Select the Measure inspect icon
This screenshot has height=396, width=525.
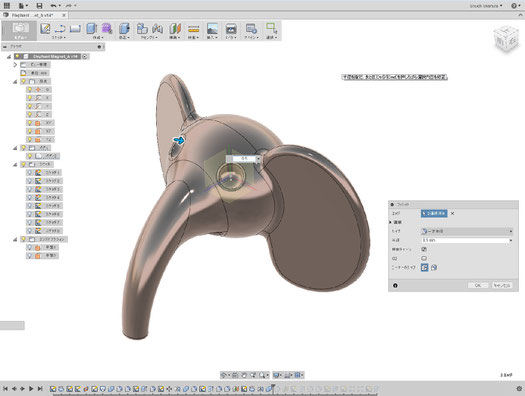pos(194,29)
